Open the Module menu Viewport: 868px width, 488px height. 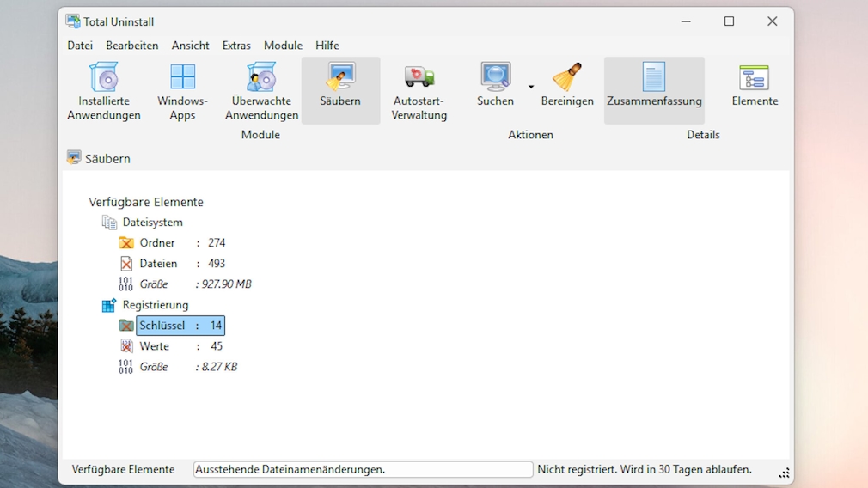[283, 46]
